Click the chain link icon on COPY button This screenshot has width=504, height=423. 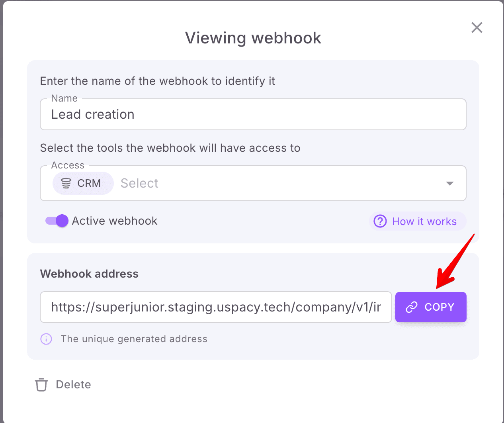pos(411,307)
